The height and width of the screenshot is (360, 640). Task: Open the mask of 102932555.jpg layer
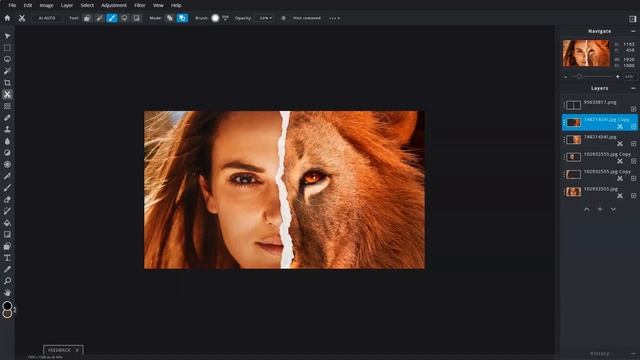(x=620, y=196)
